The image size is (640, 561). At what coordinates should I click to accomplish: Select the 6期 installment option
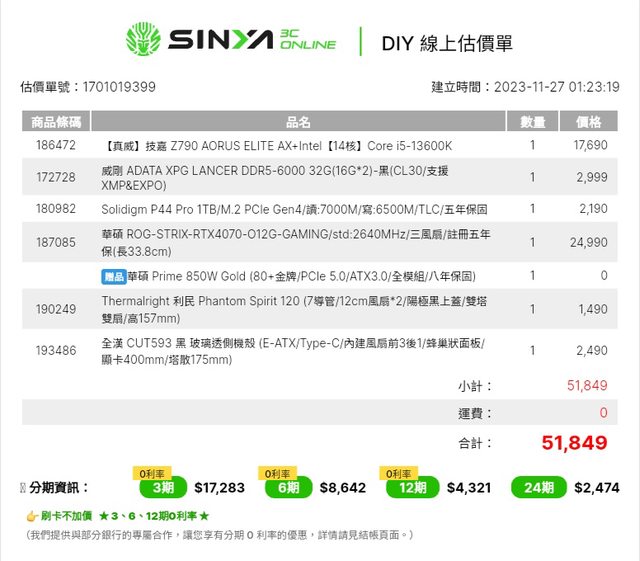(x=288, y=488)
